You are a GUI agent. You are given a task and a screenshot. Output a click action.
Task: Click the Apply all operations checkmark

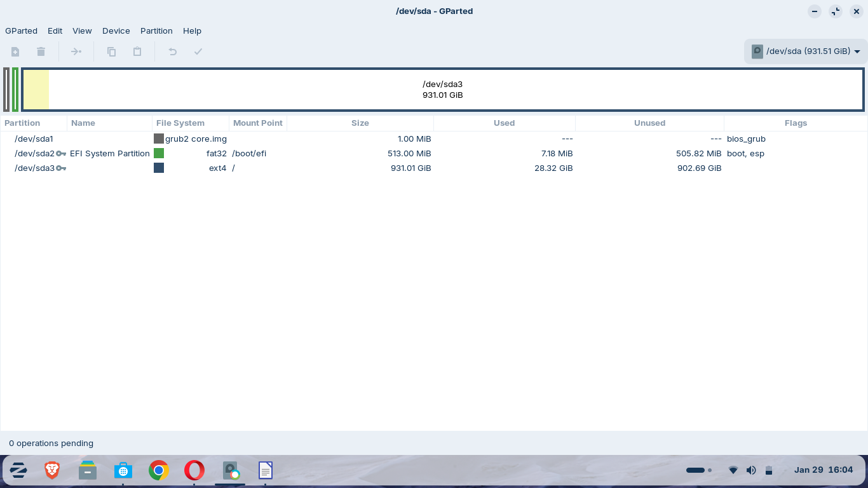[198, 51]
